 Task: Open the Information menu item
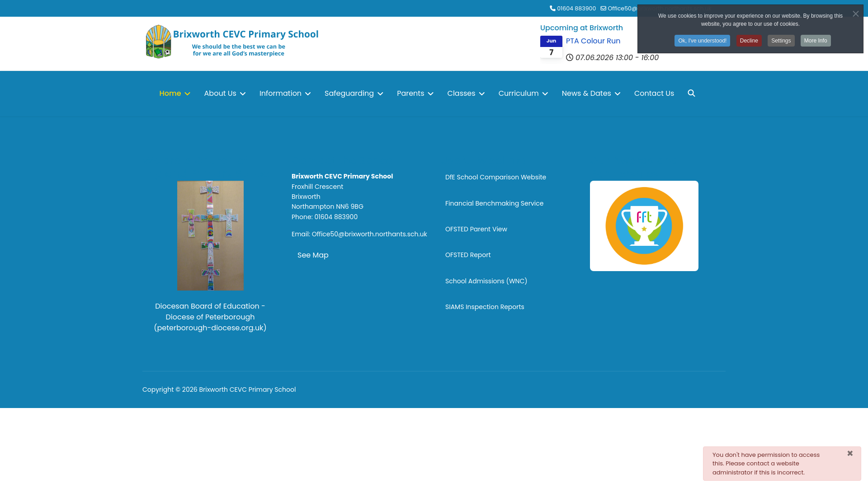[280, 93]
